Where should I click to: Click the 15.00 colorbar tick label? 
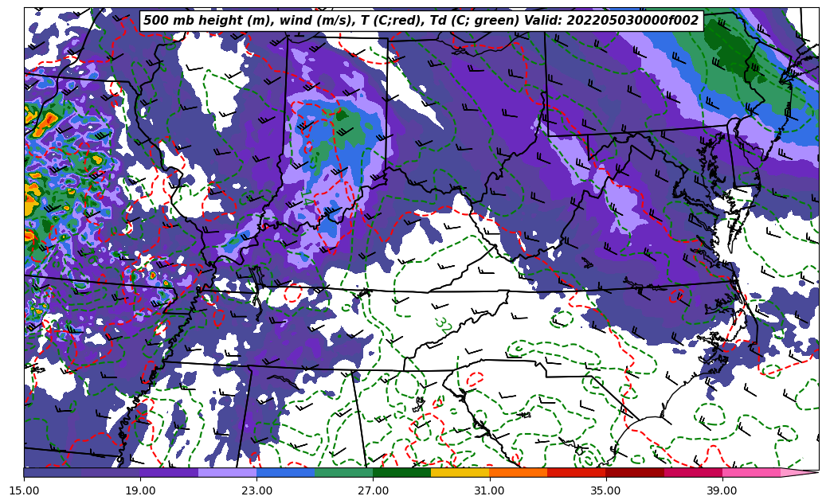(x=24, y=490)
